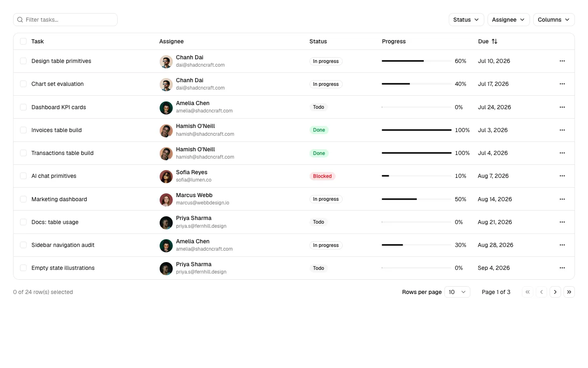Go to the next page arrow
Screen dimensions: 588x368
[x=555, y=292]
